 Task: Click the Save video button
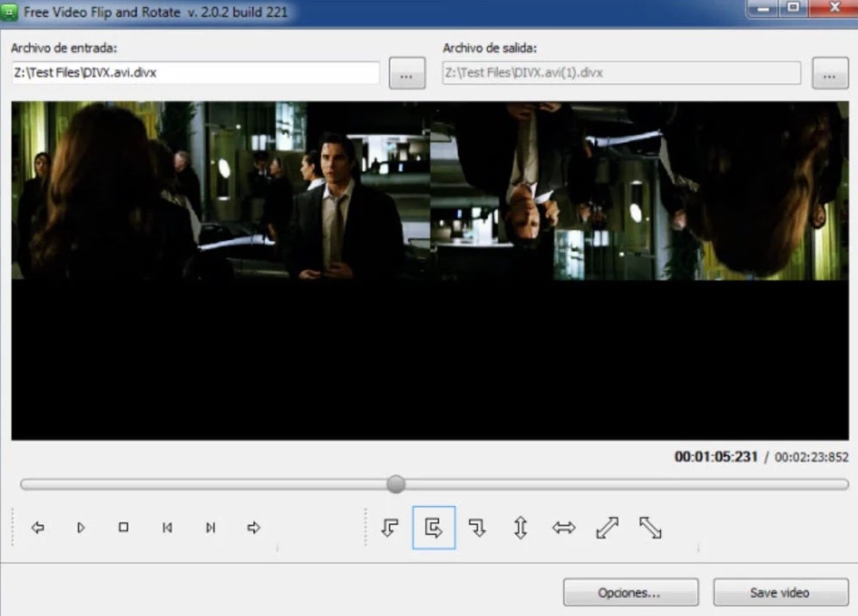click(779, 593)
